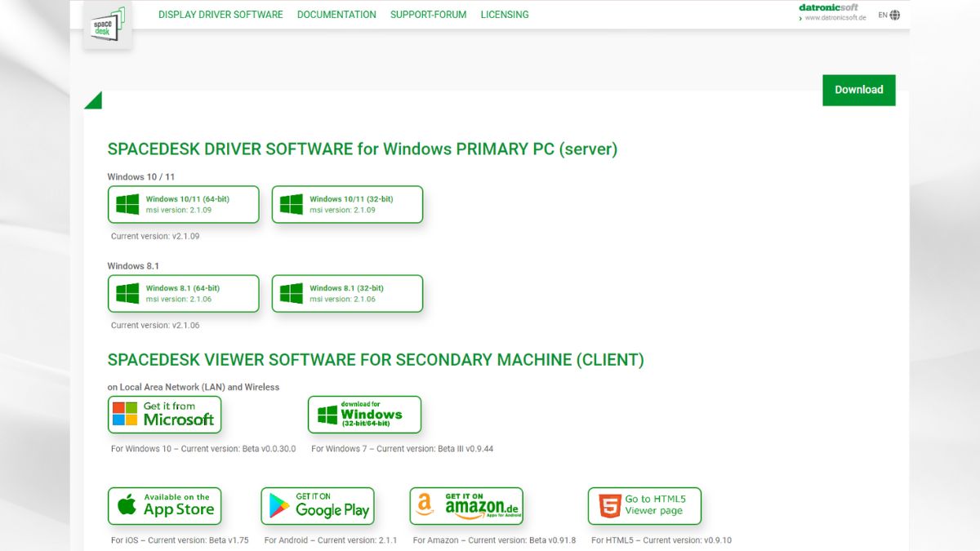Click the spacedesk logo icon

click(x=107, y=24)
